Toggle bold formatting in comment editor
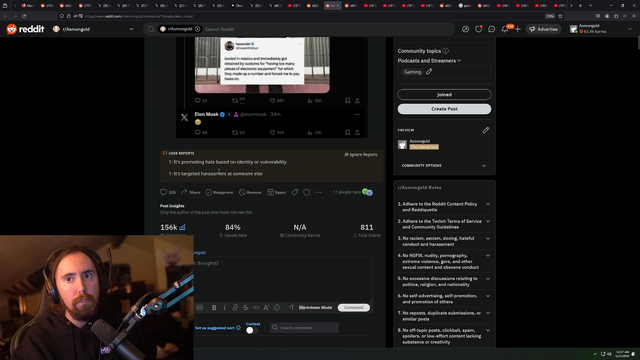This screenshot has width=640, height=360. 214,308
